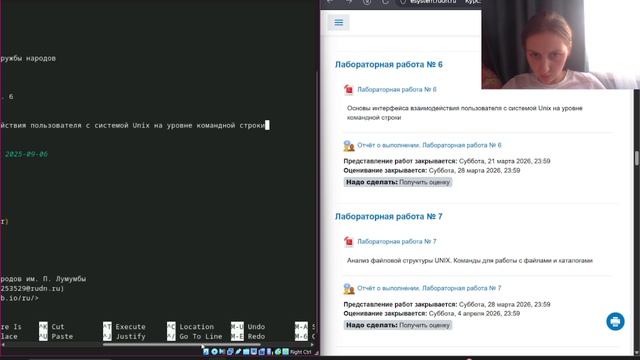Click nano ^J Justify shortcut
The height and width of the screenshot is (360, 640).
click(x=124, y=336)
